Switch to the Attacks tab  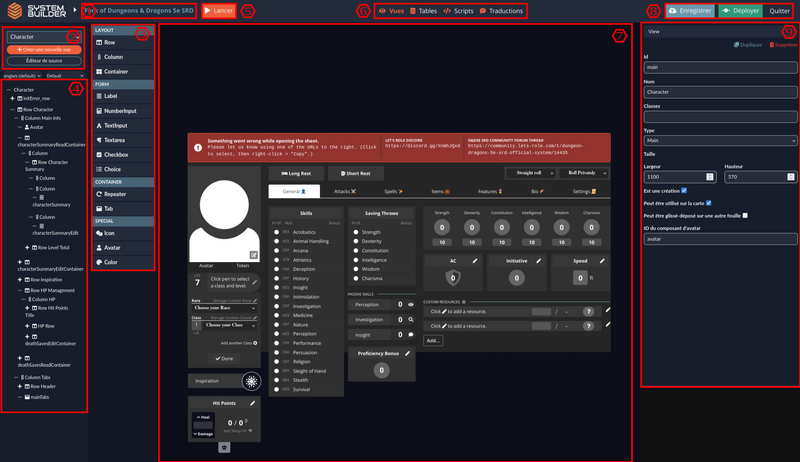[345, 191]
